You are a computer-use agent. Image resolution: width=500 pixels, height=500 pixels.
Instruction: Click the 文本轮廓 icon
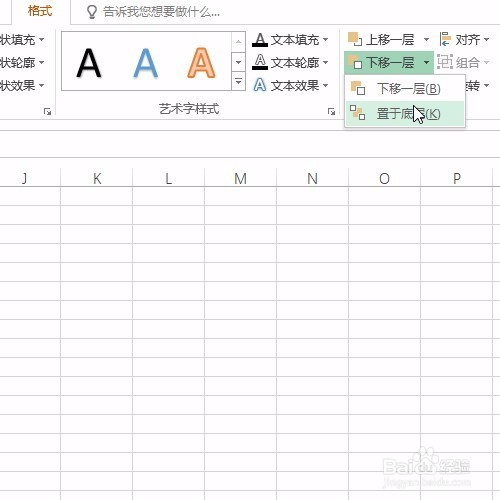(x=260, y=62)
